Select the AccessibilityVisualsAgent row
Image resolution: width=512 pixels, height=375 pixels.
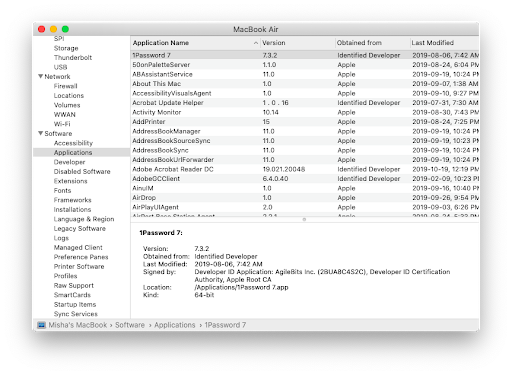point(305,93)
